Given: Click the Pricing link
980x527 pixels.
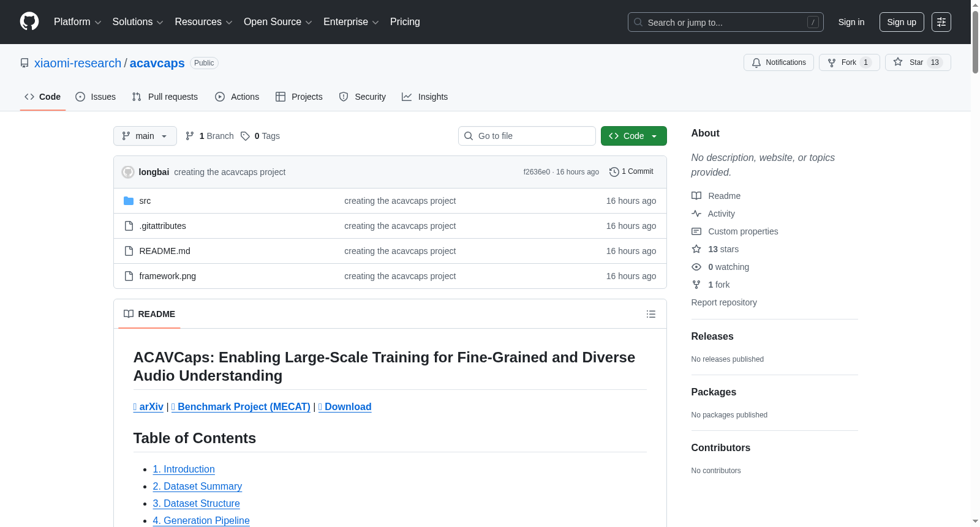Looking at the screenshot, I should 405,22.
